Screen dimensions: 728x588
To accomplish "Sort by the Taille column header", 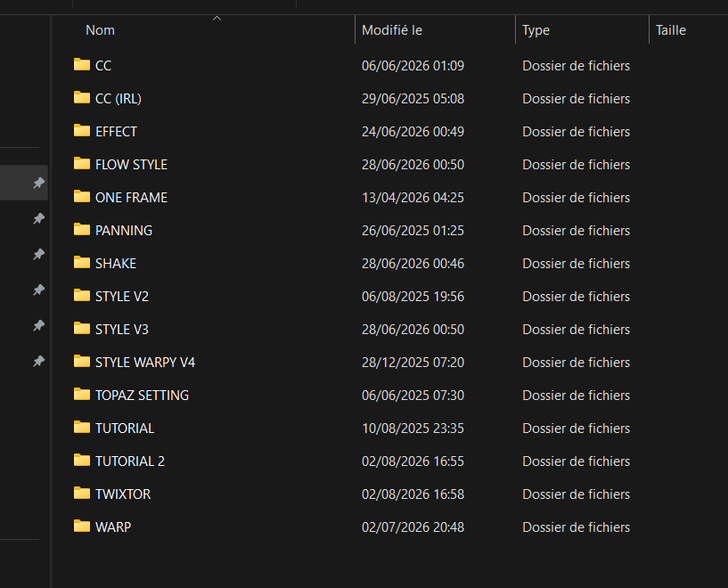I will pos(670,30).
